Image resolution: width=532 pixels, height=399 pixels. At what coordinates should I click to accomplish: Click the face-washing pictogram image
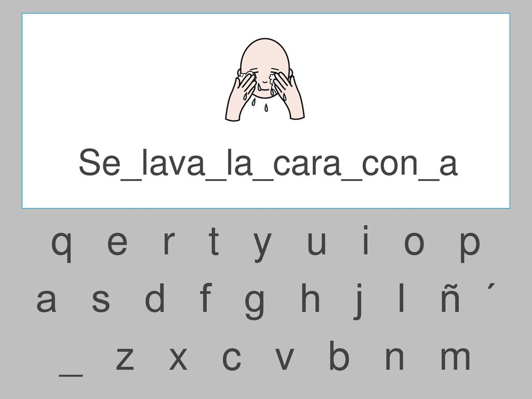(x=265, y=79)
